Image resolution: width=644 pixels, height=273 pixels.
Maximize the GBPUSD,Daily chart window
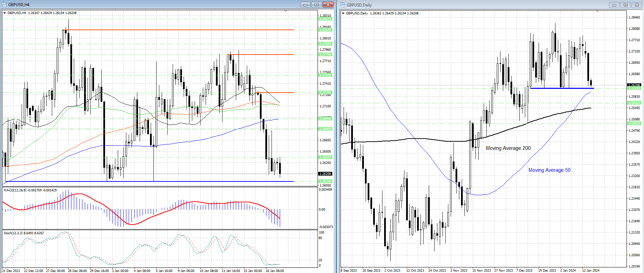(625, 5)
